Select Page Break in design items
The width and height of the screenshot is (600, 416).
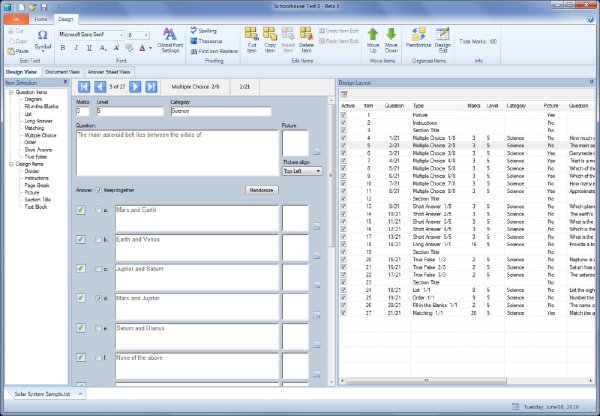coord(37,185)
